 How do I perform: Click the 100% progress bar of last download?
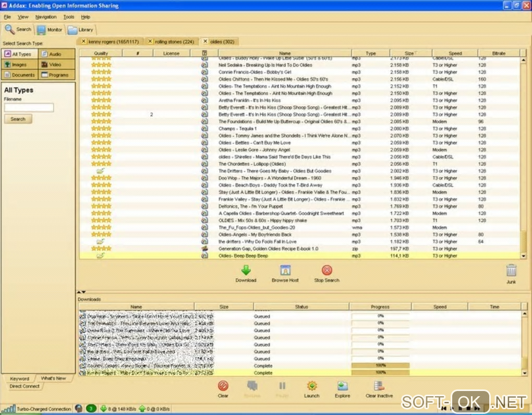(x=381, y=373)
